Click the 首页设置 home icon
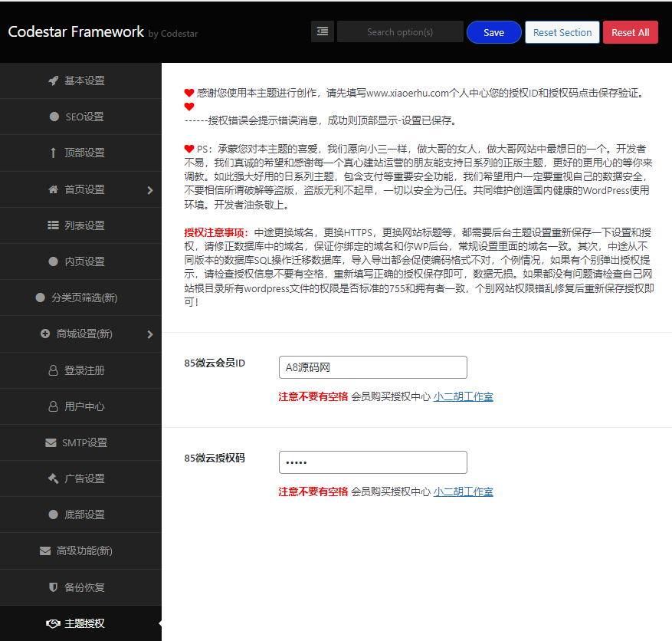672x641 pixels. click(x=52, y=189)
